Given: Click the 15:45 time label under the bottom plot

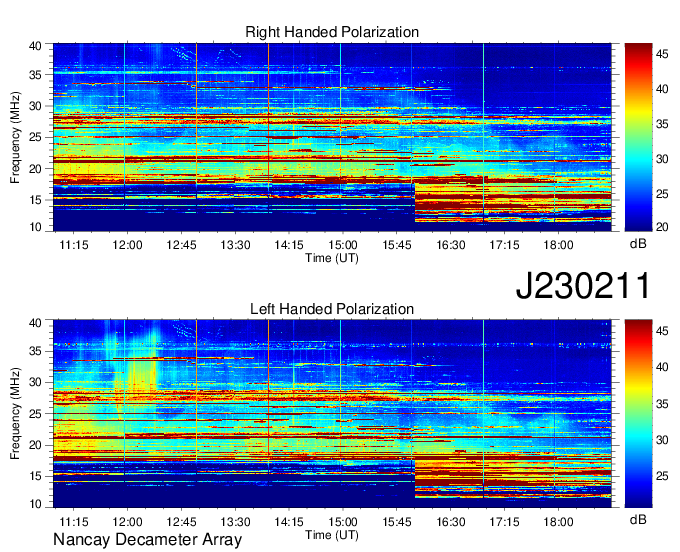Looking at the screenshot, I should point(396,522).
